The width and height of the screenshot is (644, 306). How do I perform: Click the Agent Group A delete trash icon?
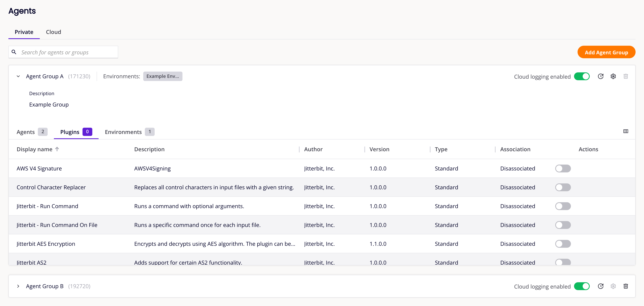(x=626, y=76)
